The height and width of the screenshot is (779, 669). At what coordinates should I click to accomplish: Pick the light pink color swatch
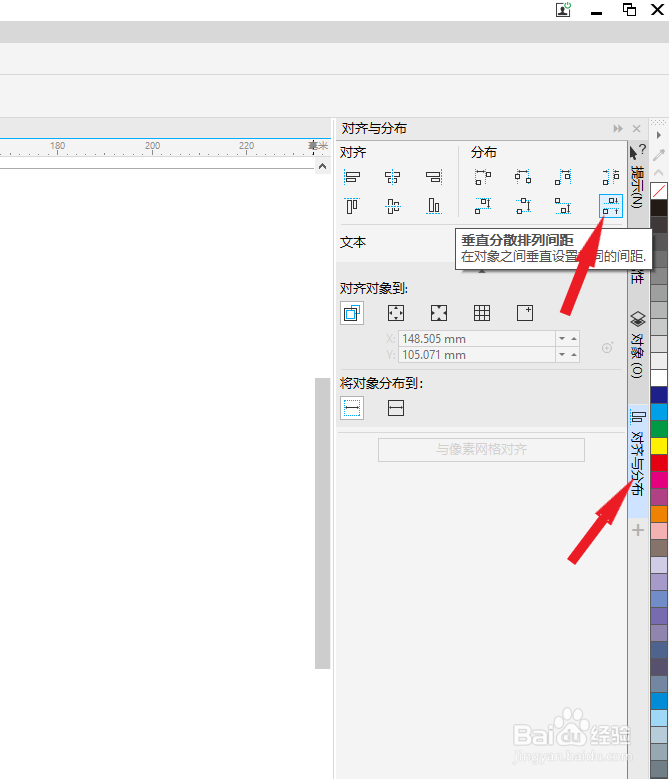[659, 531]
